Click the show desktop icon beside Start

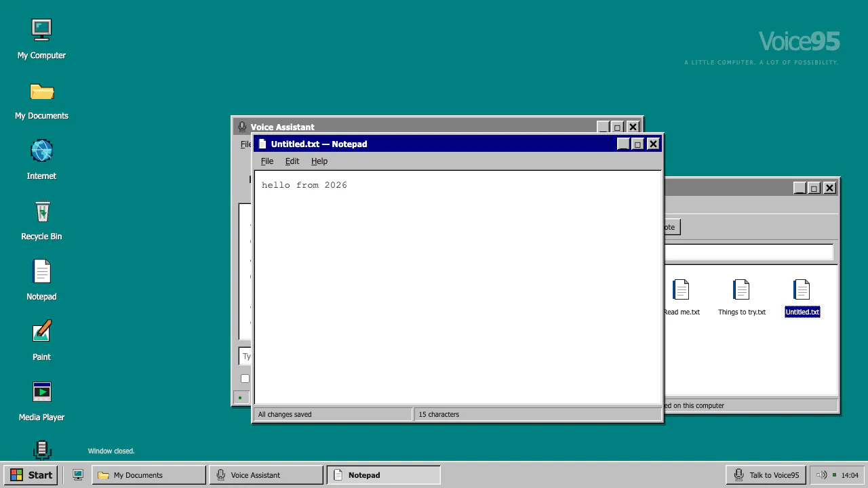tap(78, 475)
